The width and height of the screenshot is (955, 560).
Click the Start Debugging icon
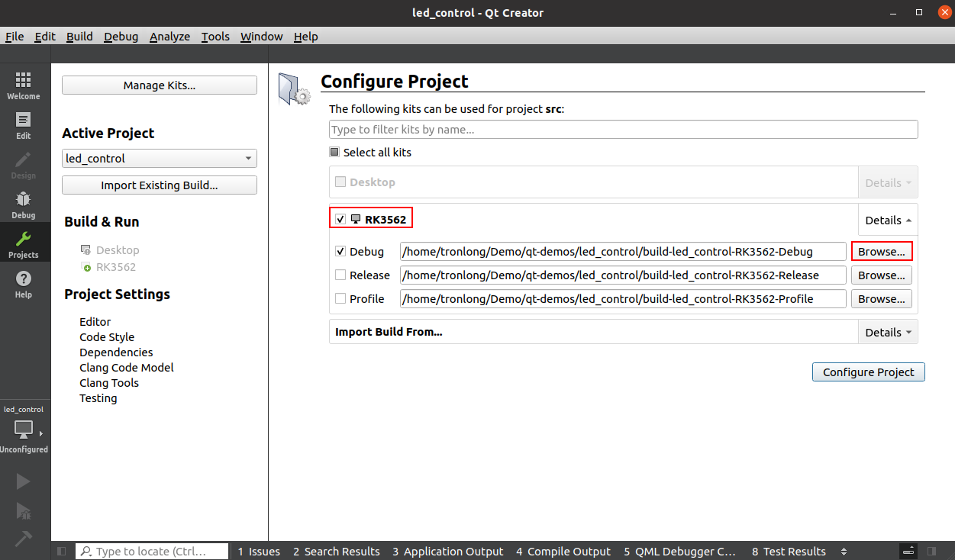point(23,510)
